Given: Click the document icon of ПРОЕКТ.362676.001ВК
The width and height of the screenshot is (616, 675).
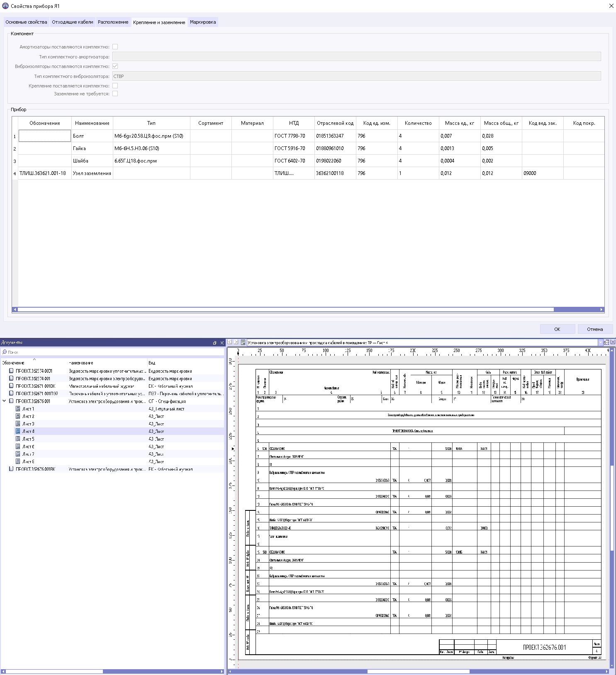Looking at the screenshot, I should pyautogui.click(x=11, y=469).
